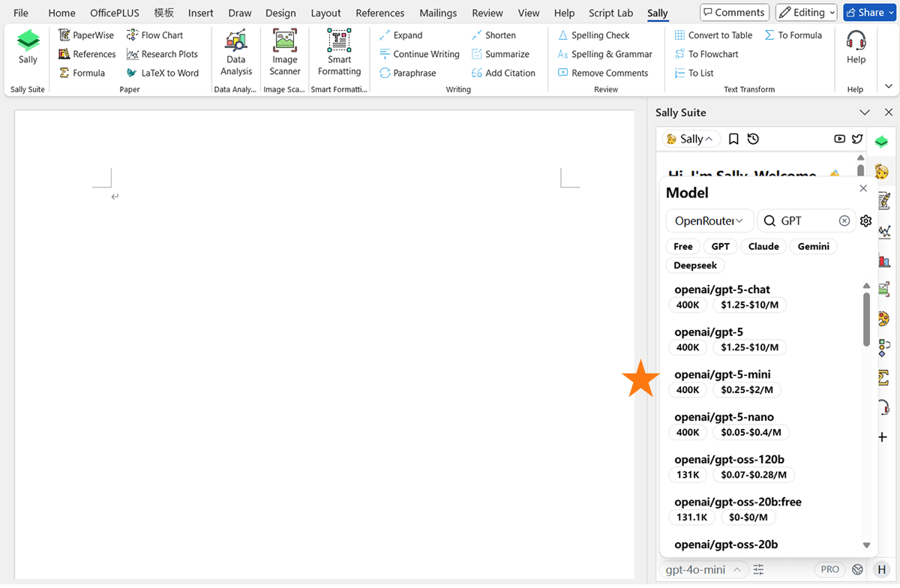Open the Script Lab tab
This screenshot has width=900, height=588.
(610, 13)
